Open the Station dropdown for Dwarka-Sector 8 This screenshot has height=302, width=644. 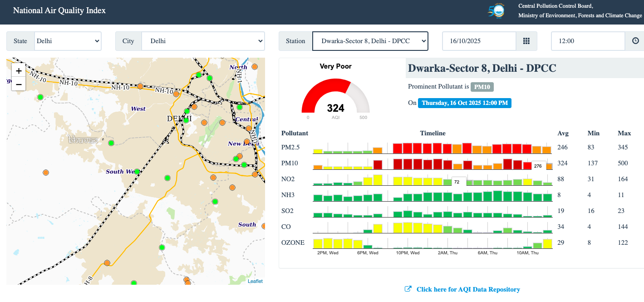pyautogui.click(x=370, y=41)
